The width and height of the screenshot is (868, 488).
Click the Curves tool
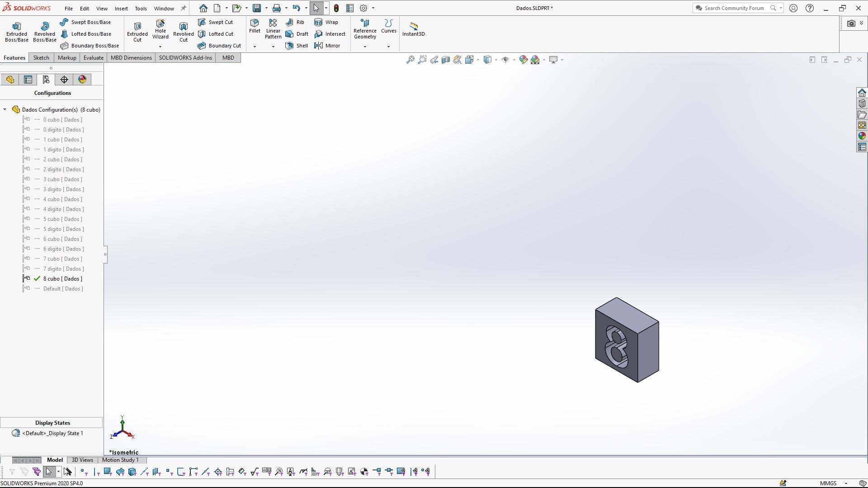[388, 26]
